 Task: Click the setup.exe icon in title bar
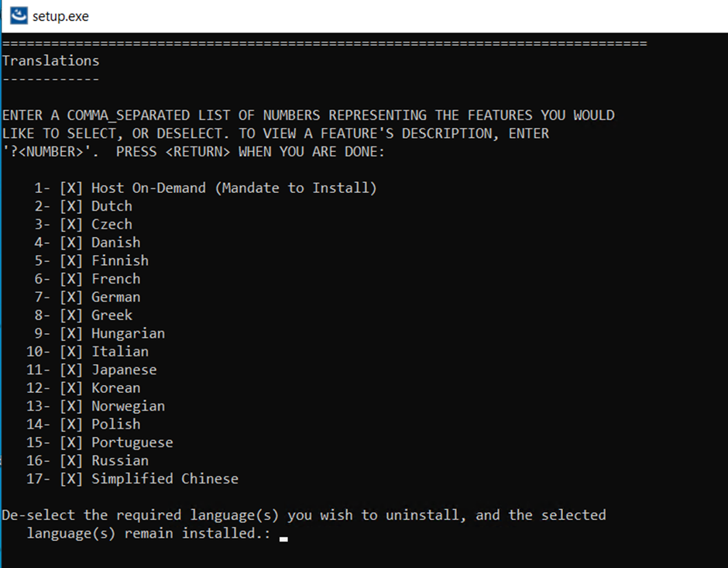(x=19, y=15)
